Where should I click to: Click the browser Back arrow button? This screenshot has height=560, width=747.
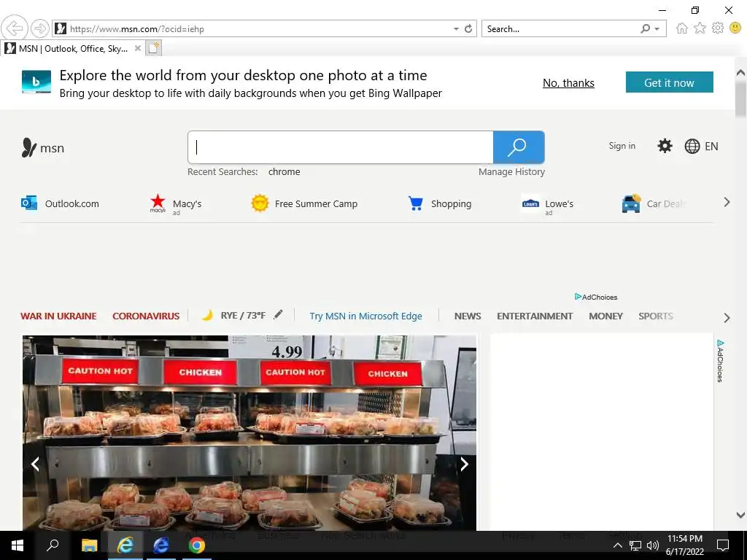pos(15,28)
